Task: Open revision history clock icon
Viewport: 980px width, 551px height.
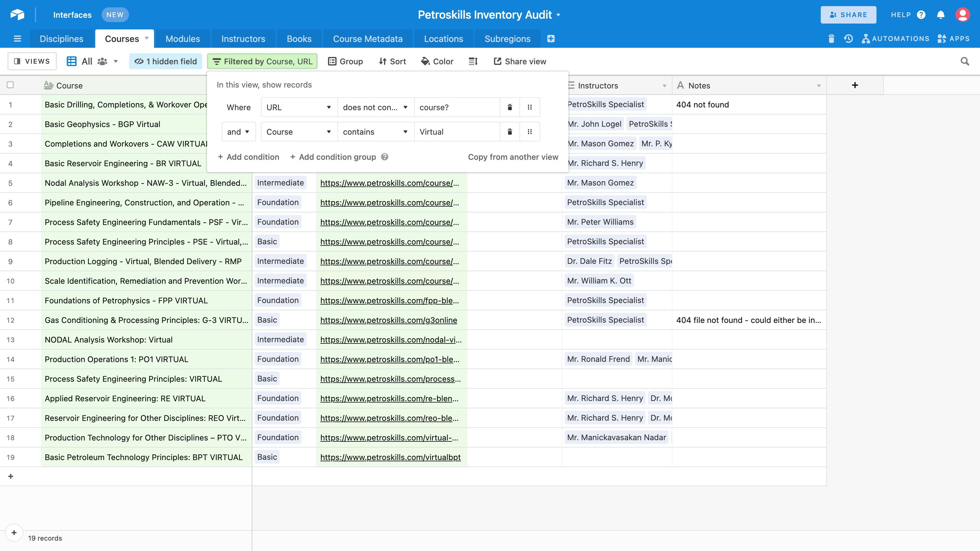Action: [848, 39]
